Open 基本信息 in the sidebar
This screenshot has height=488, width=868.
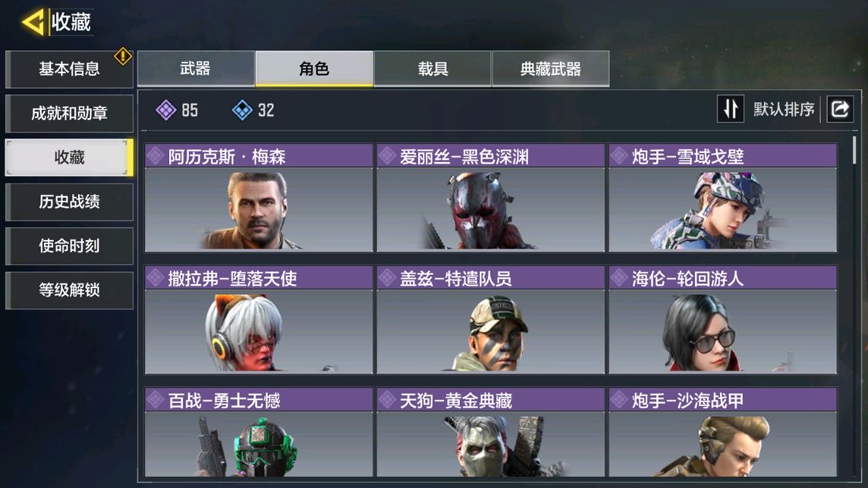pyautogui.click(x=69, y=69)
